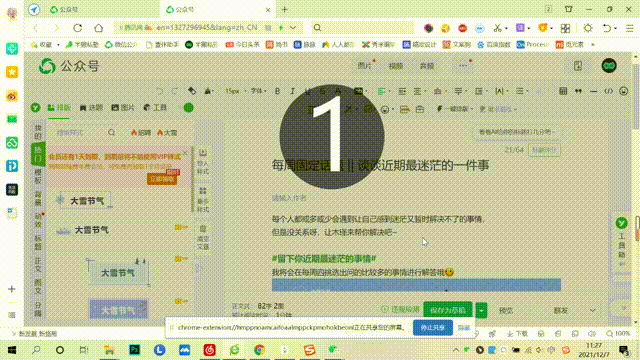Click the article title text
This screenshot has width=640, height=360.
(x=380, y=165)
